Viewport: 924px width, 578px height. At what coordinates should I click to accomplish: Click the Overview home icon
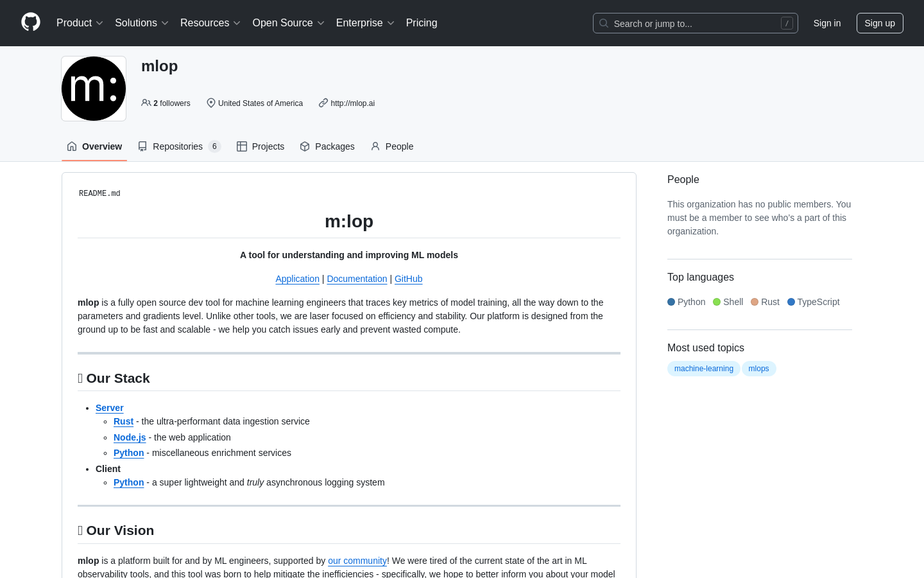click(x=72, y=146)
